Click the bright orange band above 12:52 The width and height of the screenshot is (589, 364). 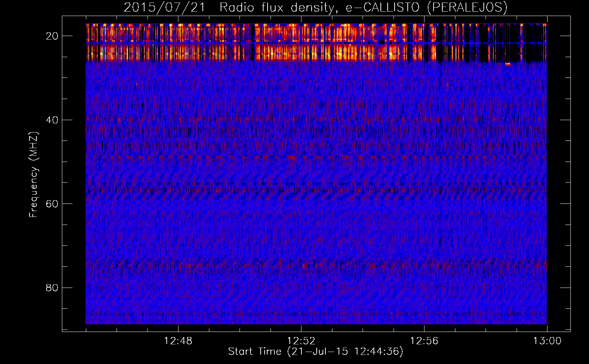click(301, 51)
